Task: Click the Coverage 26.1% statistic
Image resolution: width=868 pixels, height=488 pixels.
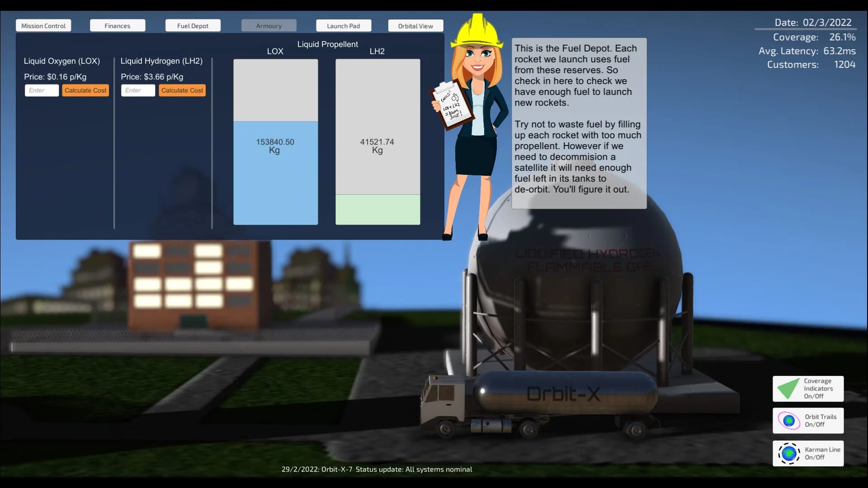Action: pos(814,37)
